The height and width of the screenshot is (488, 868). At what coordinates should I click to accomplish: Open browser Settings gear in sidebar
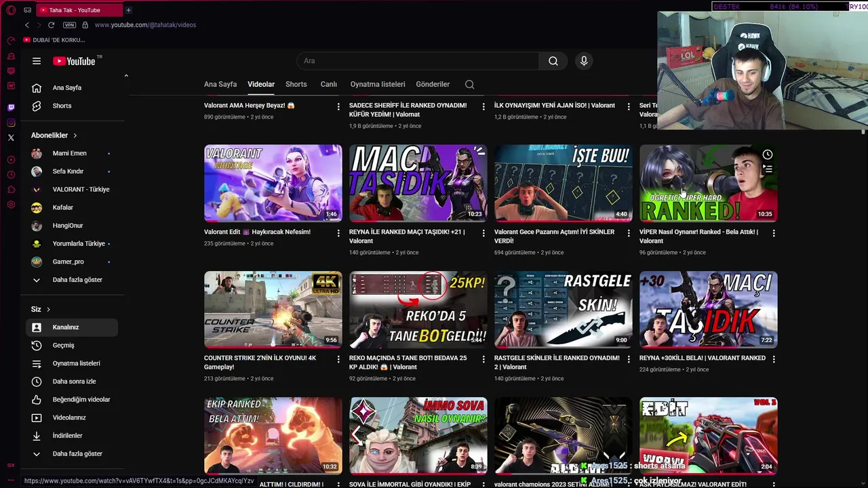(11, 205)
